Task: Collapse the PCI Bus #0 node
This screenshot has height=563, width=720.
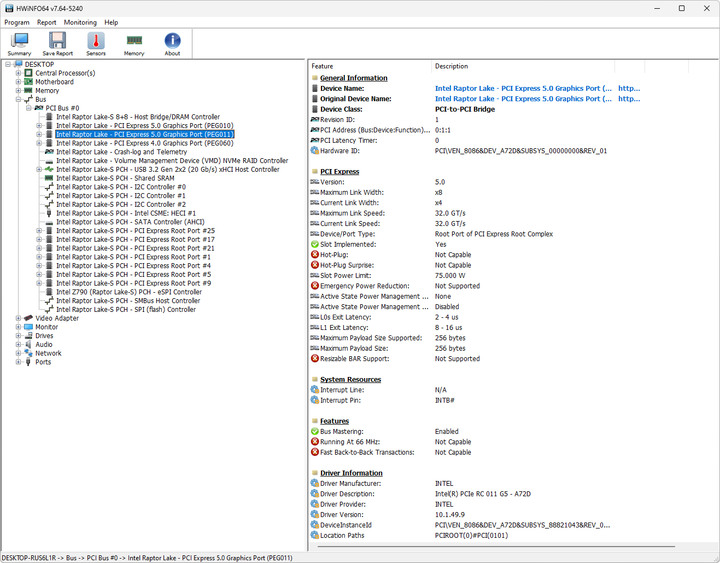Action: coord(28,108)
